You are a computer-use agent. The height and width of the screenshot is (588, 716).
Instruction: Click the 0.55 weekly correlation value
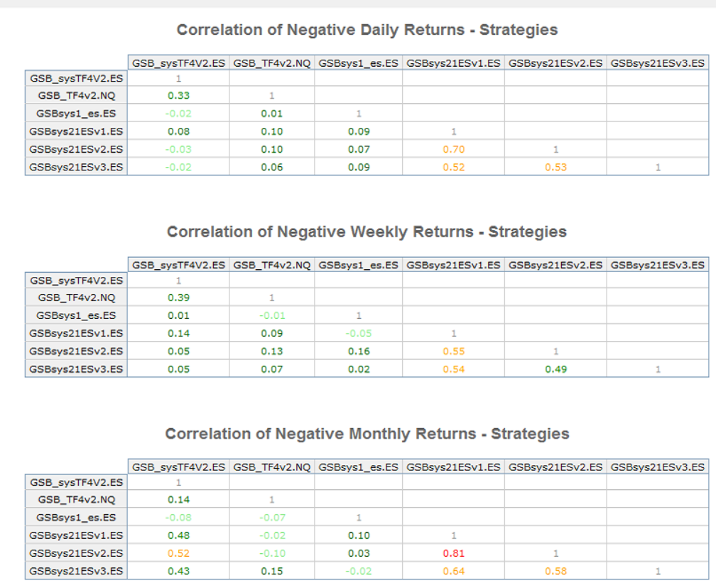coord(453,351)
